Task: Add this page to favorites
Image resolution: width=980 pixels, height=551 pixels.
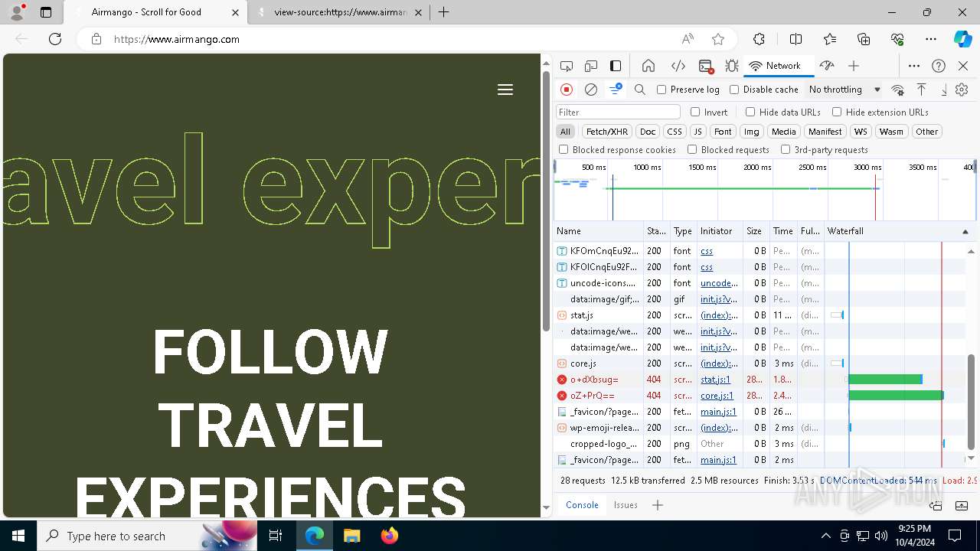Action: coord(718,39)
